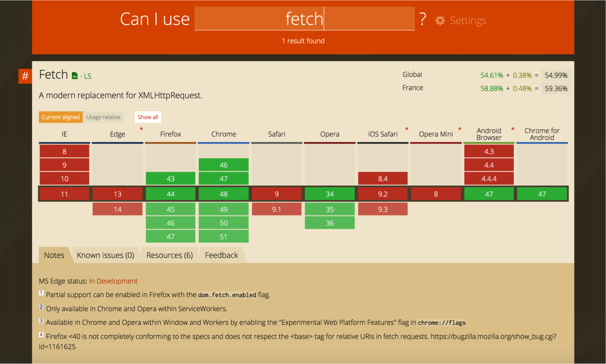Screen dimensions: 606x364
Task: Click the Edge column header
Action: point(117,134)
